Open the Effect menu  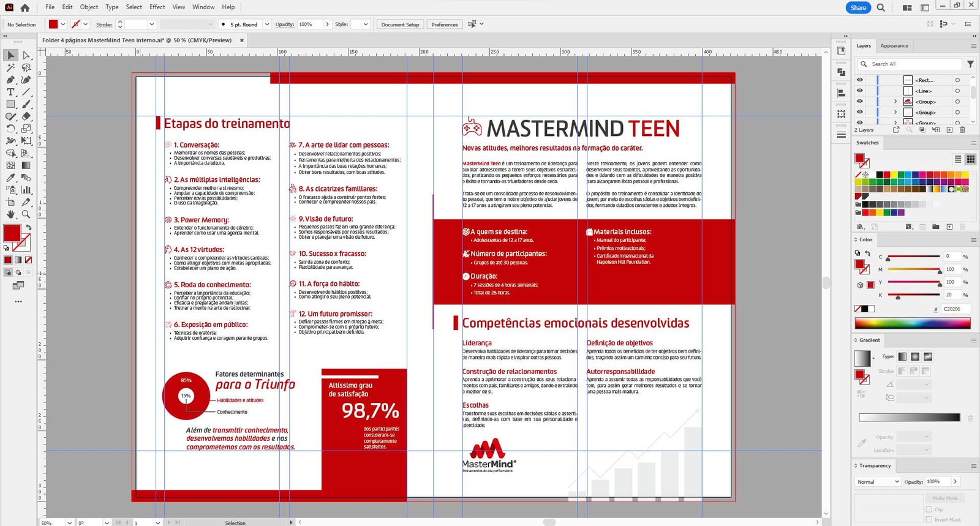click(x=157, y=7)
